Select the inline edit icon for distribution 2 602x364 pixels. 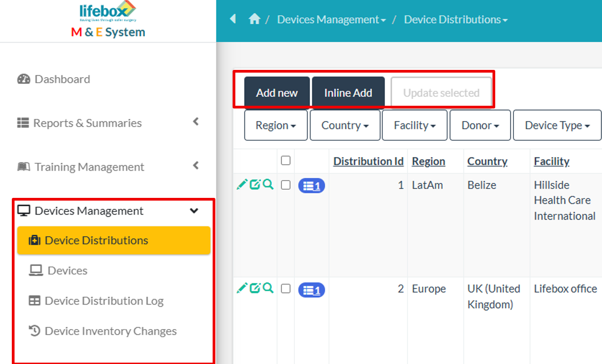point(255,288)
